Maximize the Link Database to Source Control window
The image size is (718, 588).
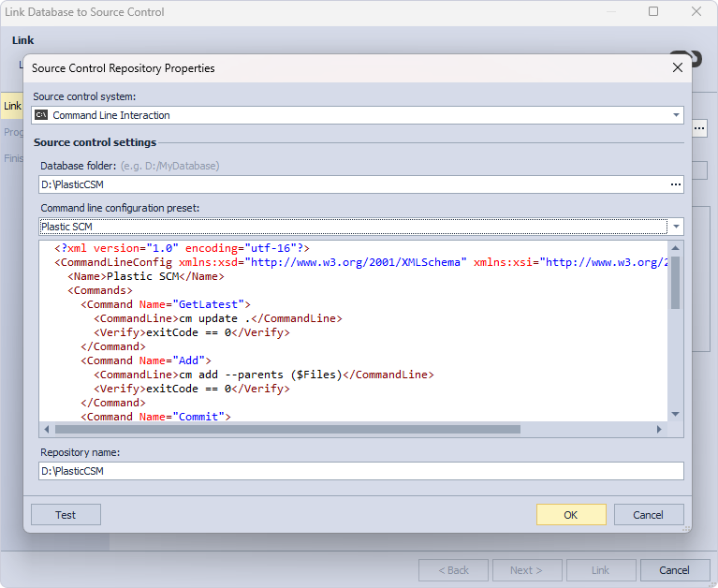653,12
